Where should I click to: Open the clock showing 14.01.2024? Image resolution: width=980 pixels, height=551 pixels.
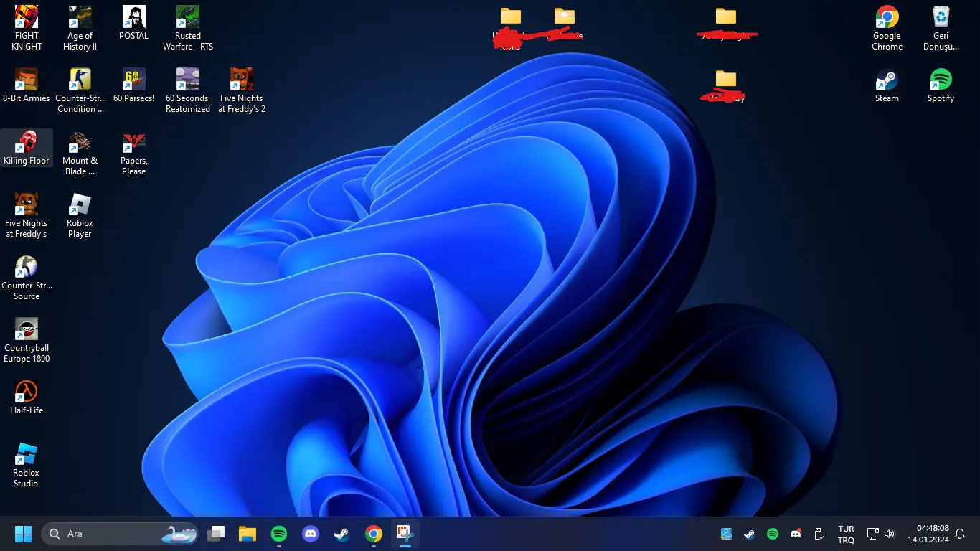click(x=928, y=534)
